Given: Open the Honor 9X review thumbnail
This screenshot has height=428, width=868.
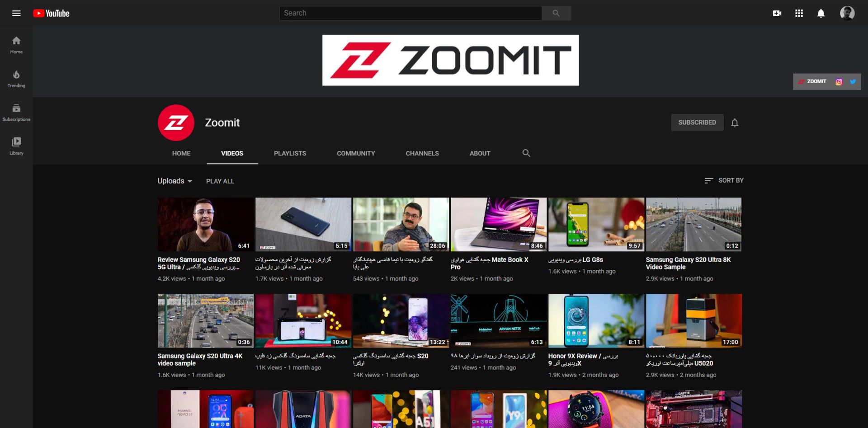Looking at the screenshot, I should pyautogui.click(x=596, y=321).
